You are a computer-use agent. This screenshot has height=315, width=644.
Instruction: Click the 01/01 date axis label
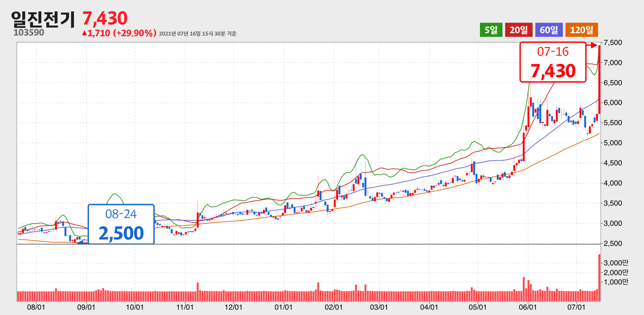[x=283, y=307]
